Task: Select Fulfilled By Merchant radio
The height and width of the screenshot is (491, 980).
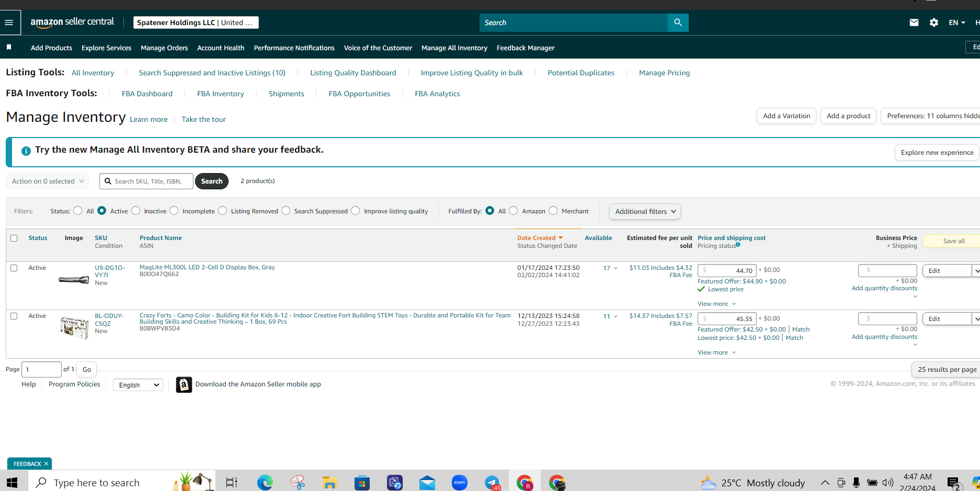Action: (553, 211)
